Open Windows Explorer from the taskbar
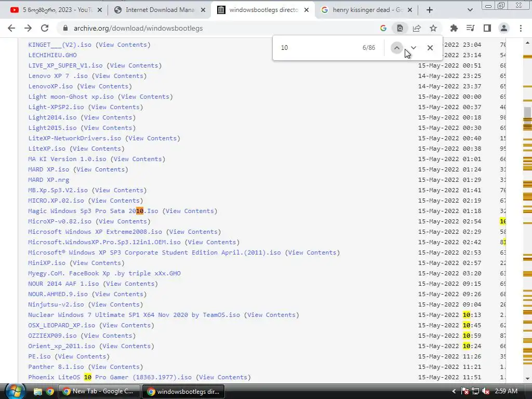 click(x=37, y=392)
